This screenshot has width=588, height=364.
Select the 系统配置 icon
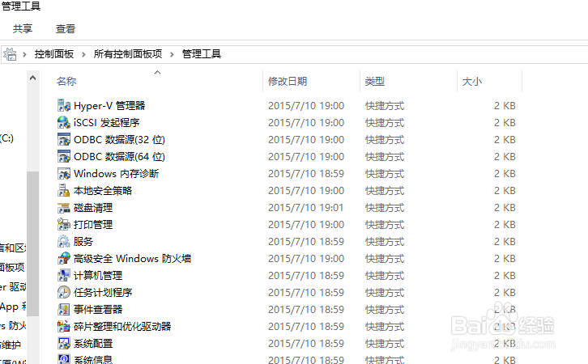coord(64,343)
